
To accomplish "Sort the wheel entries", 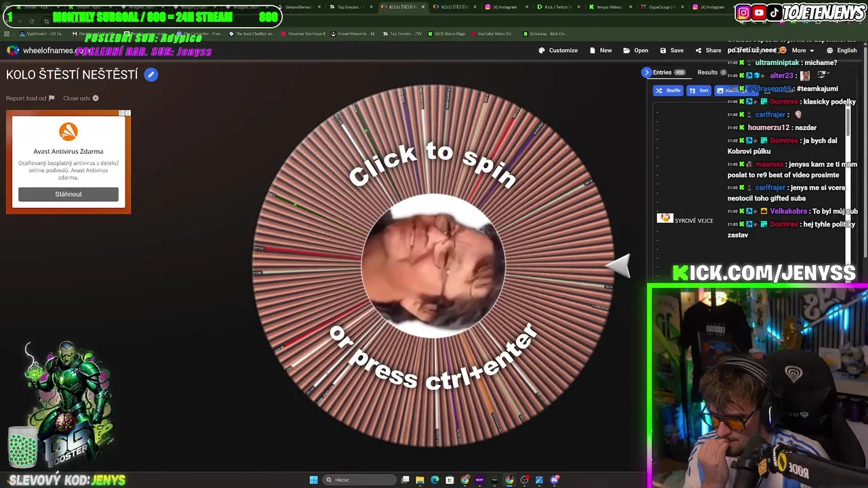I will tap(698, 90).
